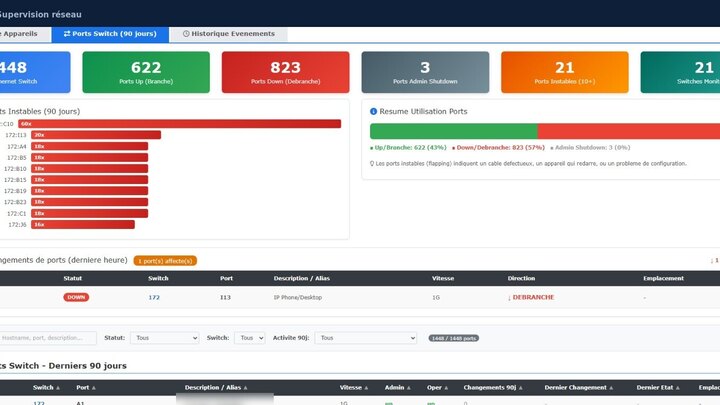This screenshot has width=720, height=405.
Task: Sort bottom table by Changements 90j arrow
Action: pos(521,388)
